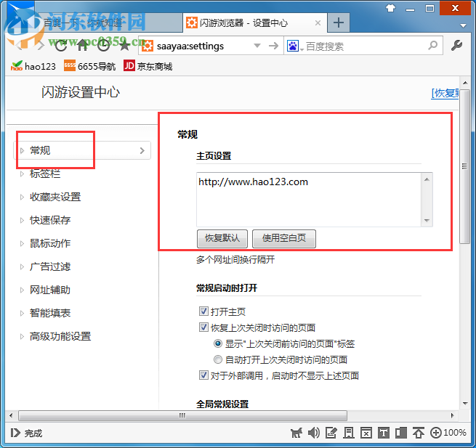
Task: Open the address bar dropdown arrow
Action: [257, 46]
